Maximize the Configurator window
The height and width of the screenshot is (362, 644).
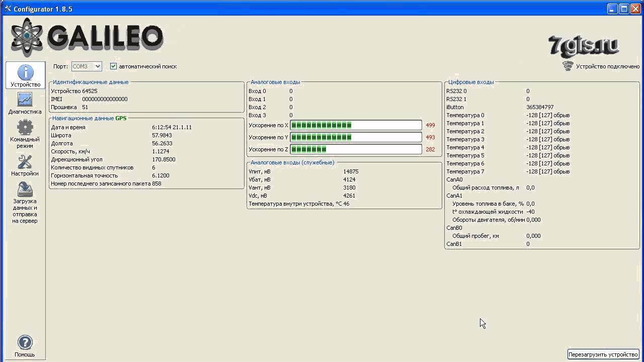click(624, 9)
